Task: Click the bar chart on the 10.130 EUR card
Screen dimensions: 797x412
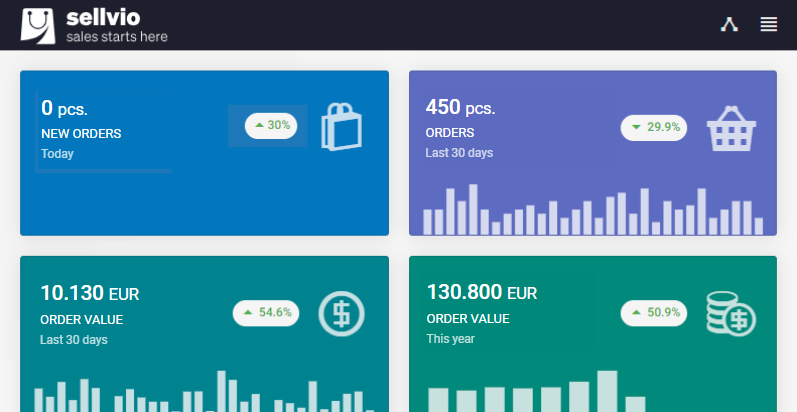Action: coord(204,391)
